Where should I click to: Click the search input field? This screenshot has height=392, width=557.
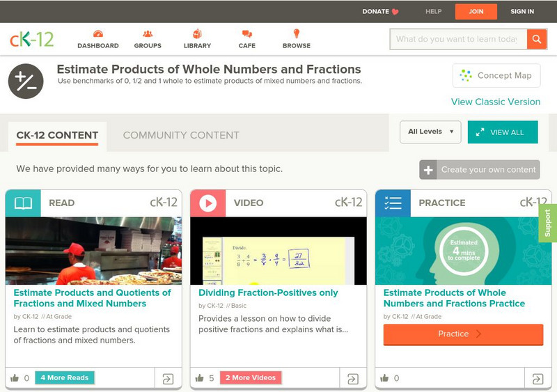pos(458,39)
